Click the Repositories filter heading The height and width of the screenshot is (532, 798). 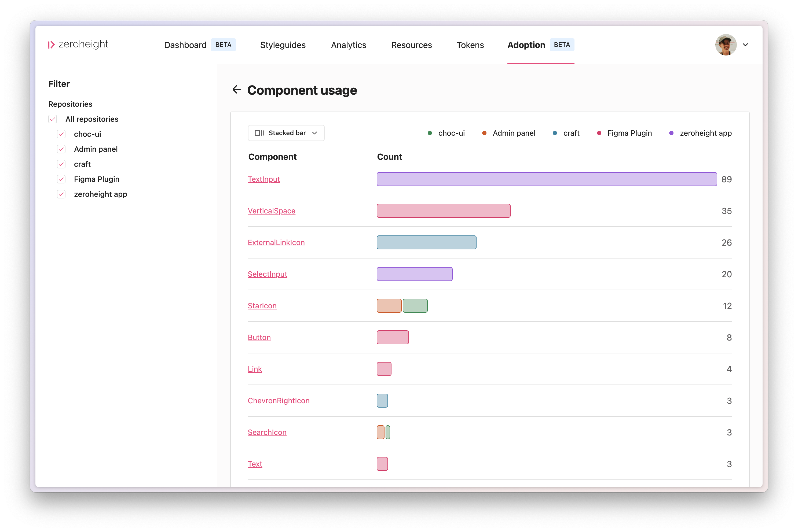[70, 104]
